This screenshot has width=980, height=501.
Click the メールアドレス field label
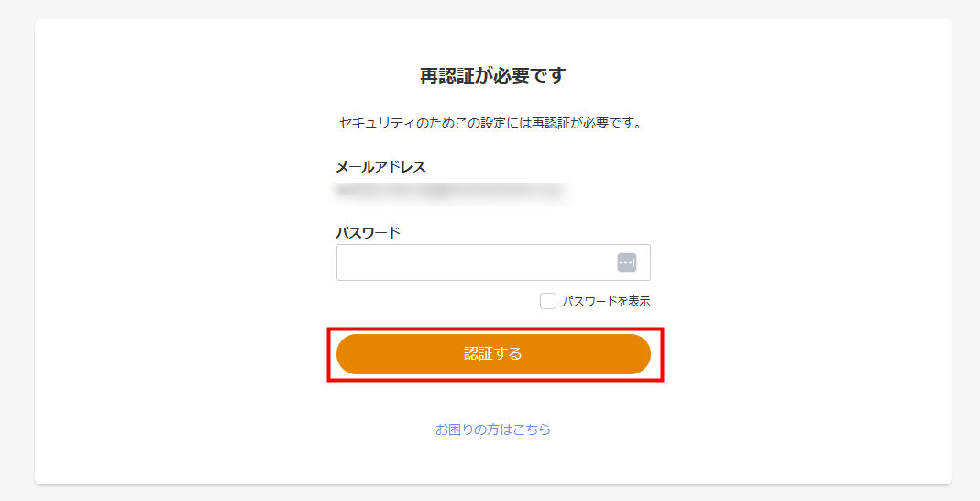pyautogui.click(x=380, y=167)
